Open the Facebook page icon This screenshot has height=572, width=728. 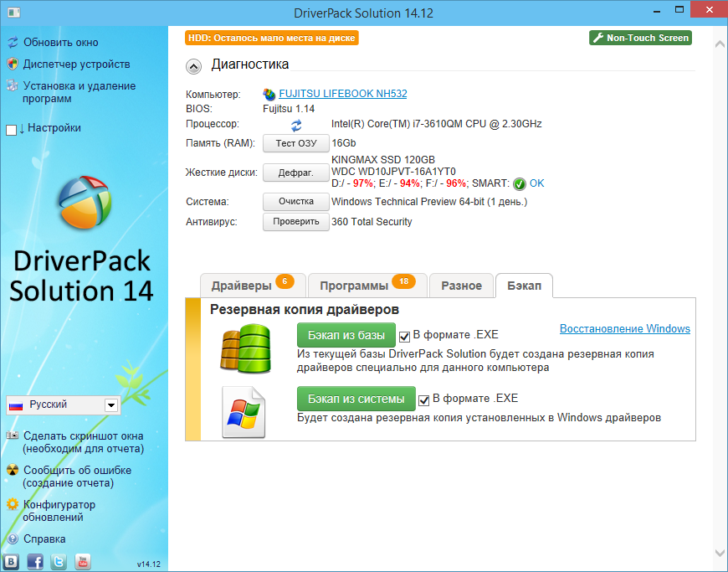click(35, 562)
